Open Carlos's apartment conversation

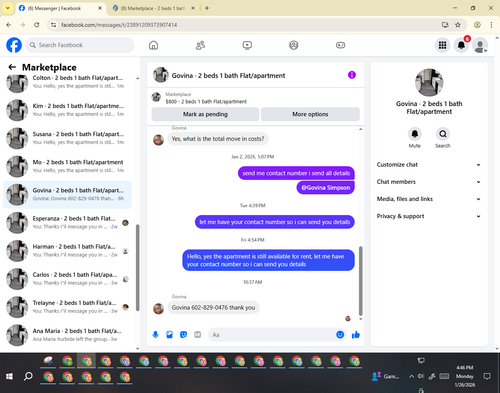click(68, 279)
